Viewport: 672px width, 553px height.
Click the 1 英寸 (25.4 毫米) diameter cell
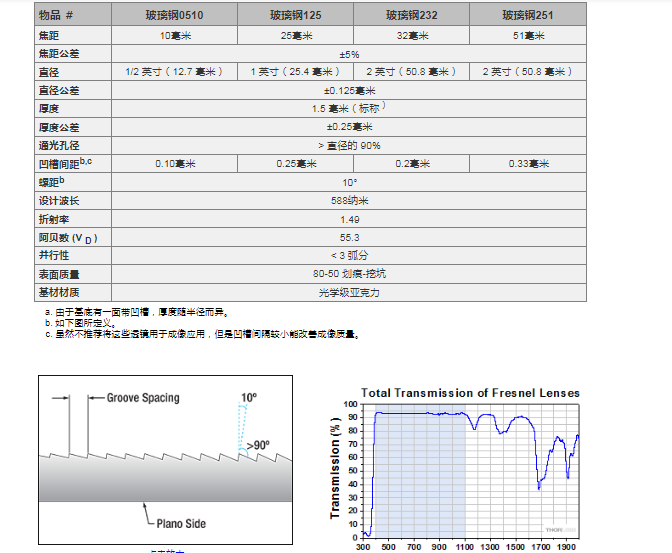point(289,72)
